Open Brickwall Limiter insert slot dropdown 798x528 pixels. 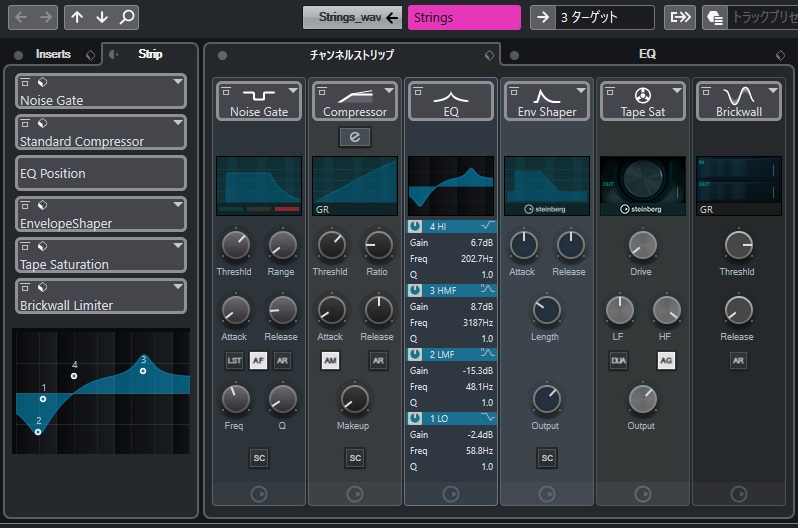pos(178,287)
